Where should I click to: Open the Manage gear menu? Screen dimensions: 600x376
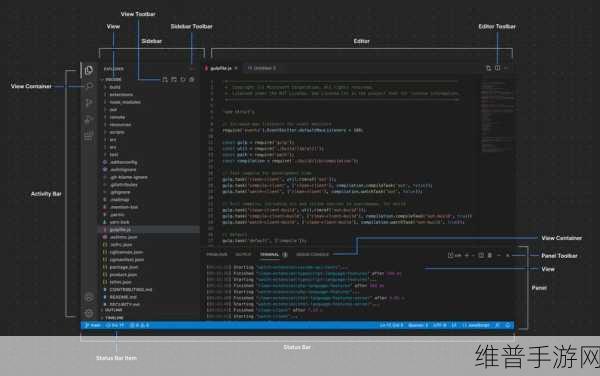pos(89,313)
